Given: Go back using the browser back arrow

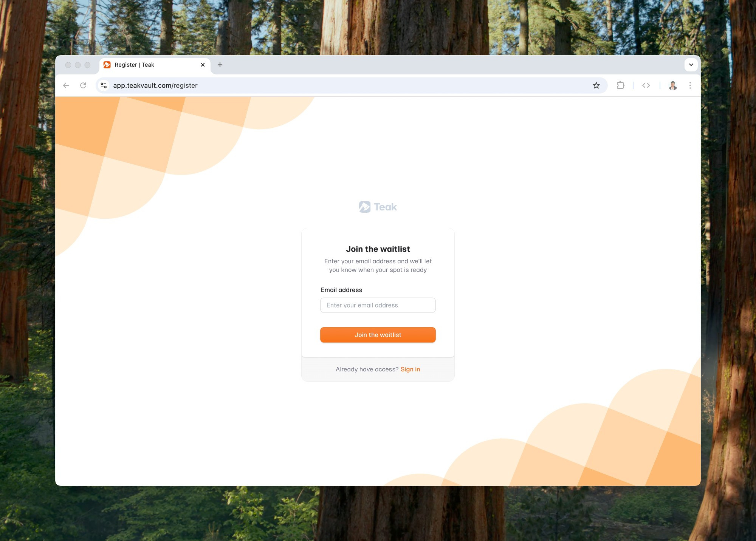Looking at the screenshot, I should pyautogui.click(x=66, y=85).
